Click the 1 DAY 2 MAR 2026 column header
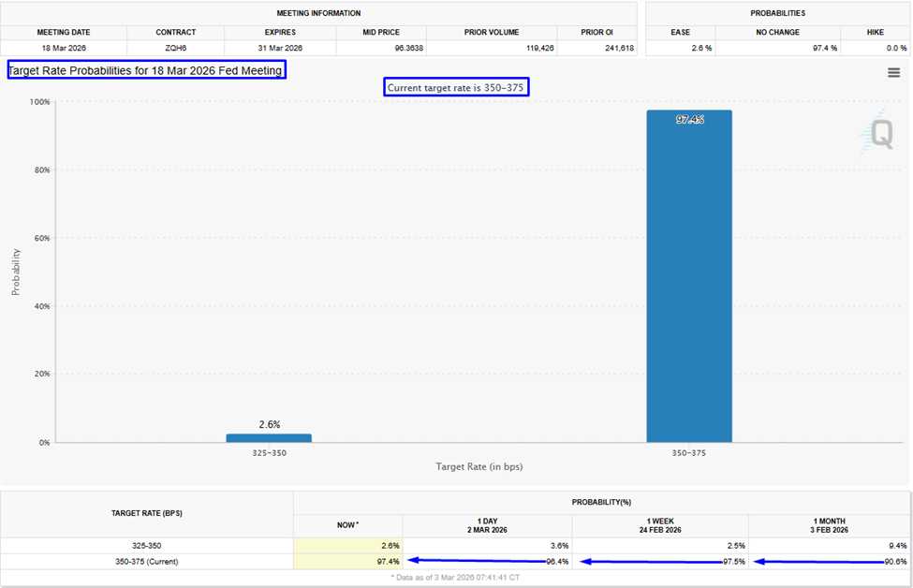The image size is (913, 588). [487, 525]
